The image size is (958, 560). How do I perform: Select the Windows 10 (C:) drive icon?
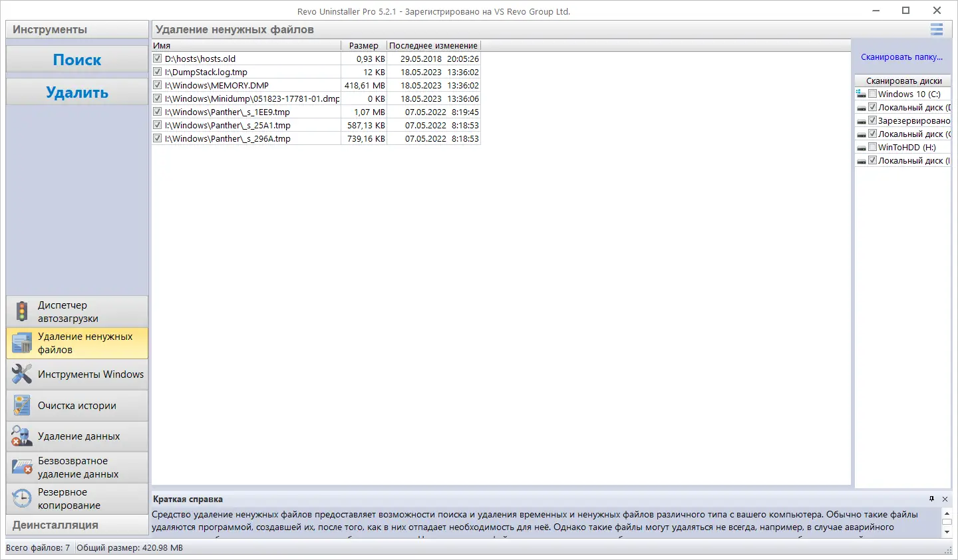click(862, 94)
